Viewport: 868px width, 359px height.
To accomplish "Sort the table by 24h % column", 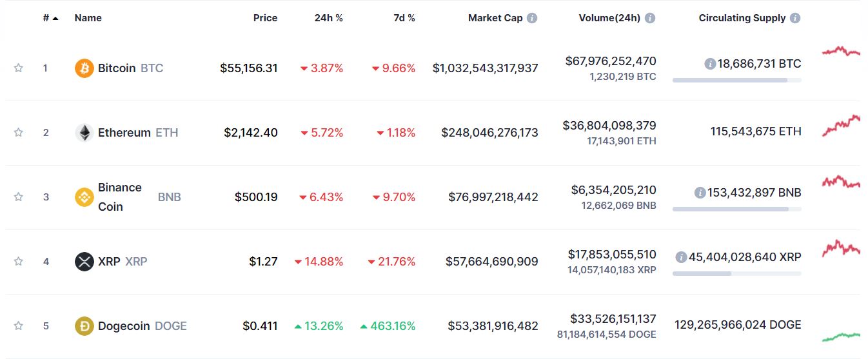I will [x=328, y=18].
